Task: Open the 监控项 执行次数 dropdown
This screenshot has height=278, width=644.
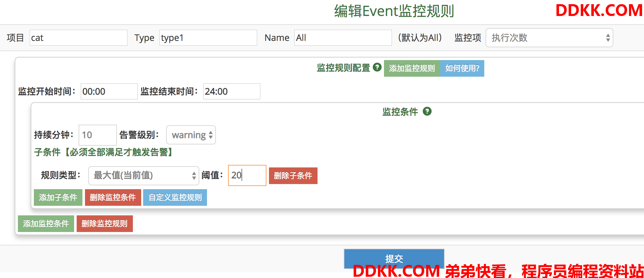Action: tap(549, 38)
